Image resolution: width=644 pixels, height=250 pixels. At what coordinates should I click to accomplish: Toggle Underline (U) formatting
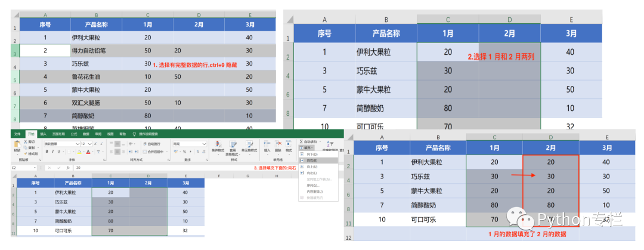pyautogui.click(x=58, y=152)
